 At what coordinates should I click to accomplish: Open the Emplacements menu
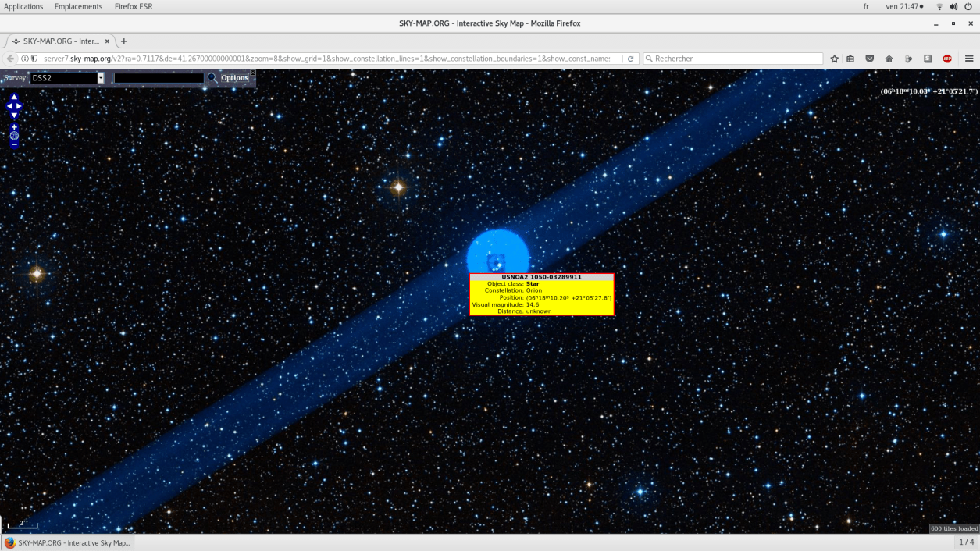[78, 6]
